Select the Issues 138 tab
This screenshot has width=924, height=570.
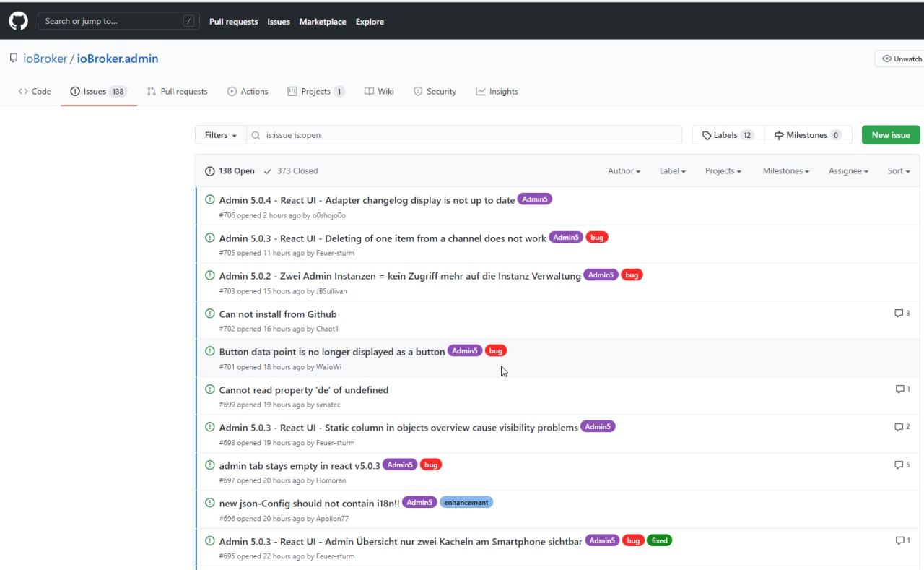coord(99,92)
